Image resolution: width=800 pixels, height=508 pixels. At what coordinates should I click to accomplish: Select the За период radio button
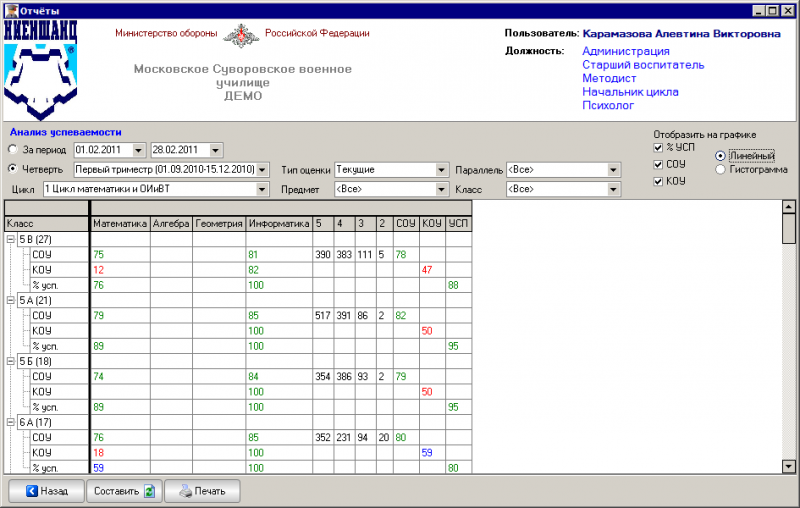tap(13, 149)
